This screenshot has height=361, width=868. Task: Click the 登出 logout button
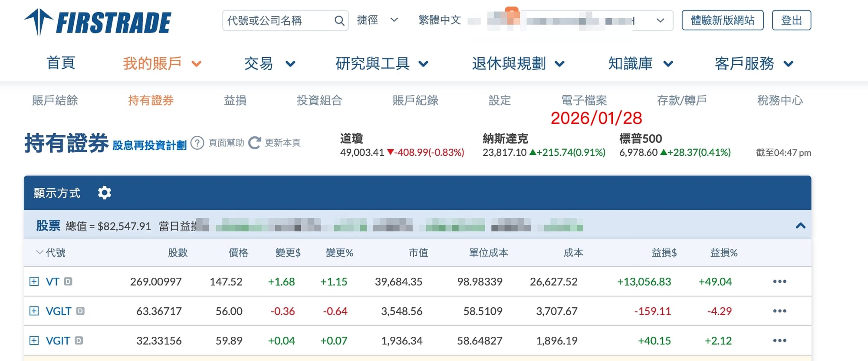tap(791, 20)
